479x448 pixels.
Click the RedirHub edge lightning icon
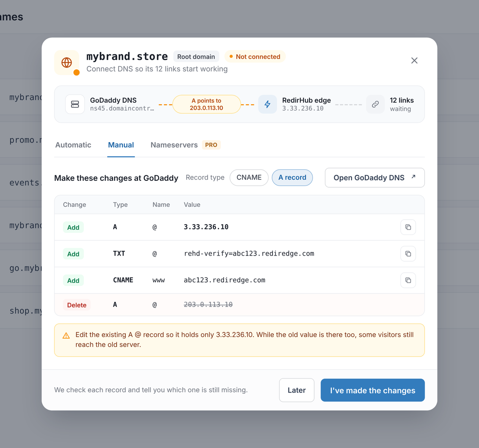[267, 104]
